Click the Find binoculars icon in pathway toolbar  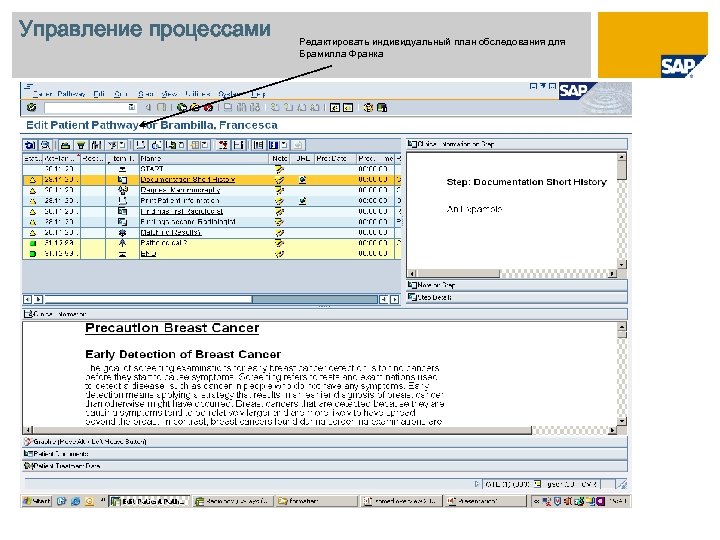click(96, 145)
